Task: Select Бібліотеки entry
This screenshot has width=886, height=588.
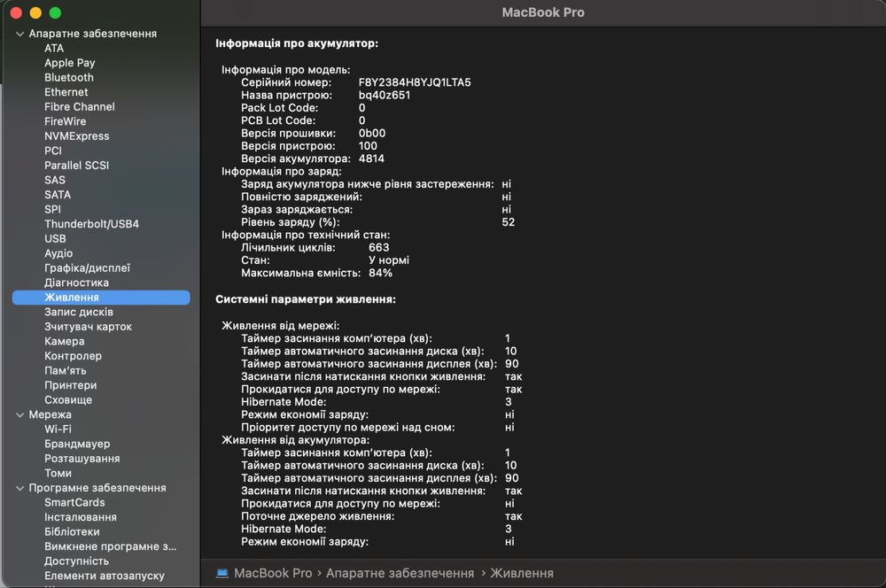Action: (x=72, y=533)
